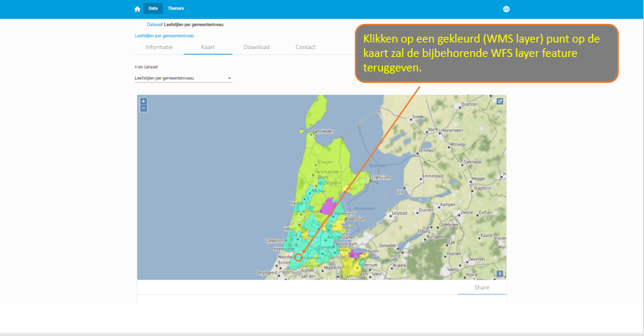Switch to the Download tab
The height and width of the screenshot is (336, 644).
click(x=257, y=48)
